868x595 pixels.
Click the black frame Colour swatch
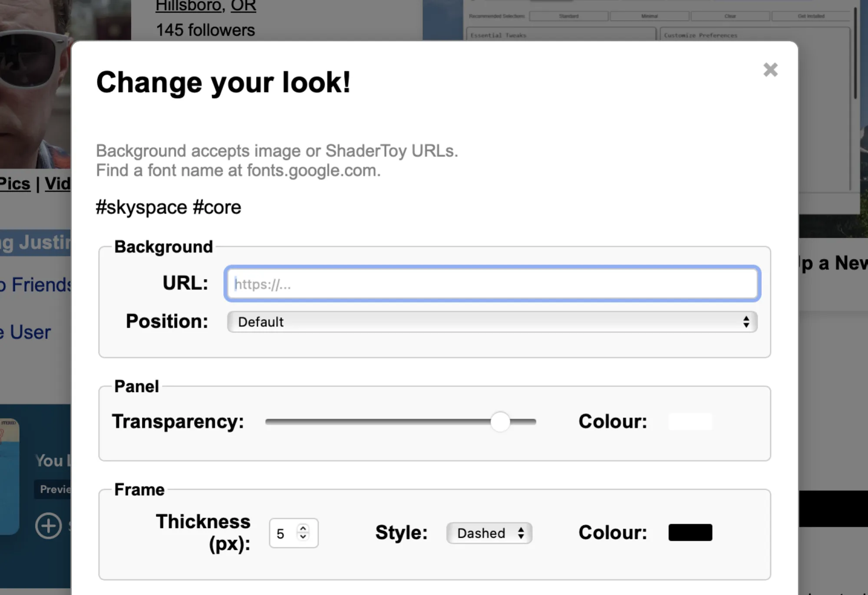tap(690, 532)
